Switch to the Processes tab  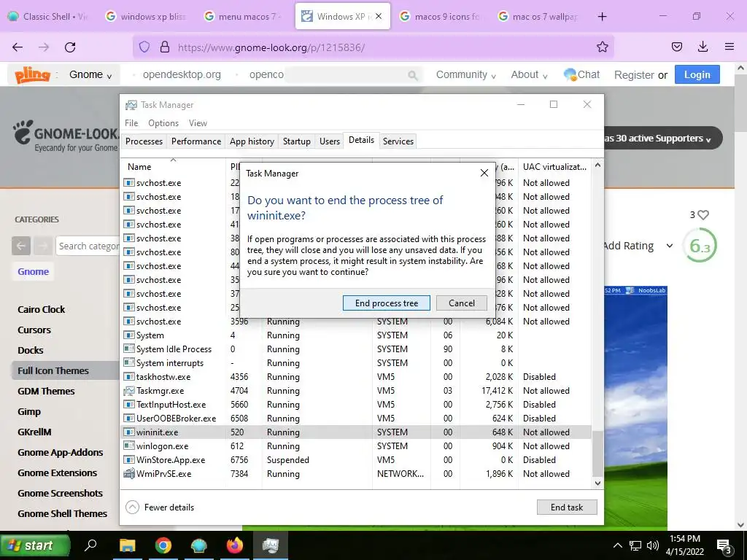tap(144, 141)
